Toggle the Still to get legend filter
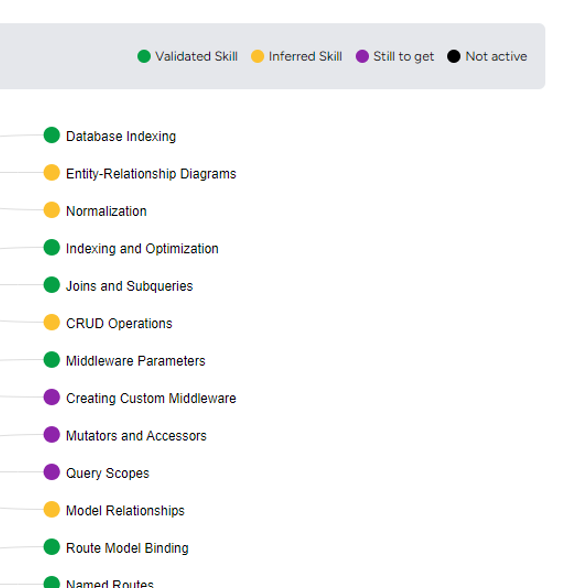The height and width of the screenshot is (588, 572). 395,56
